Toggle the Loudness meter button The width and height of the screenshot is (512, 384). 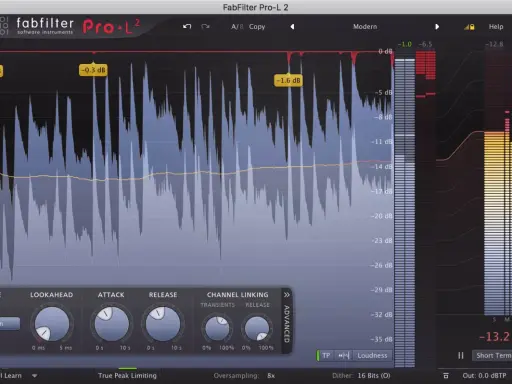click(372, 356)
